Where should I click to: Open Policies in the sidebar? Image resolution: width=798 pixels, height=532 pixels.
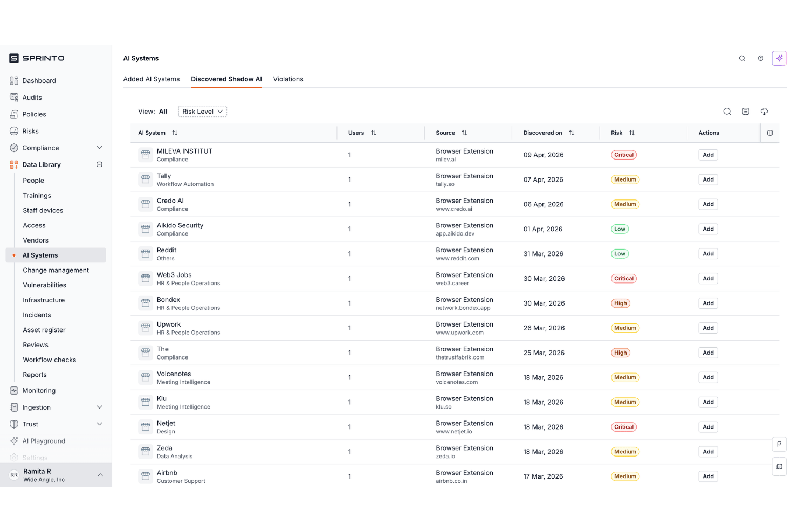click(35, 114)
